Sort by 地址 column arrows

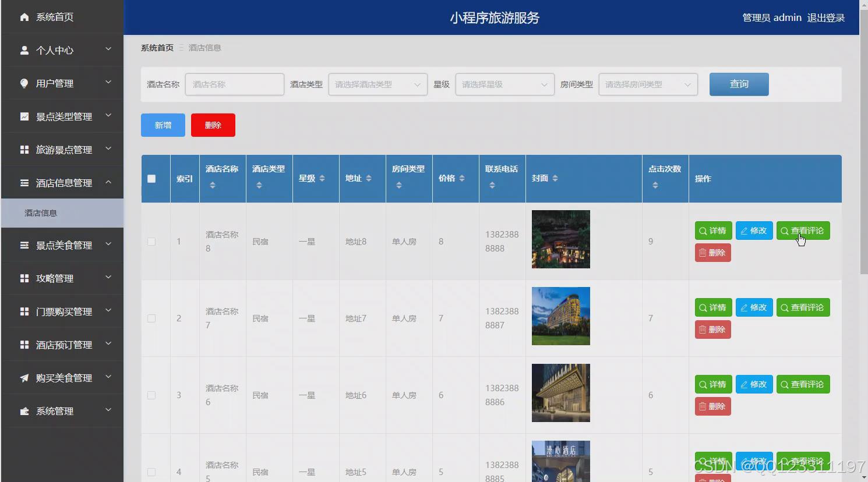tap(369, 178)
